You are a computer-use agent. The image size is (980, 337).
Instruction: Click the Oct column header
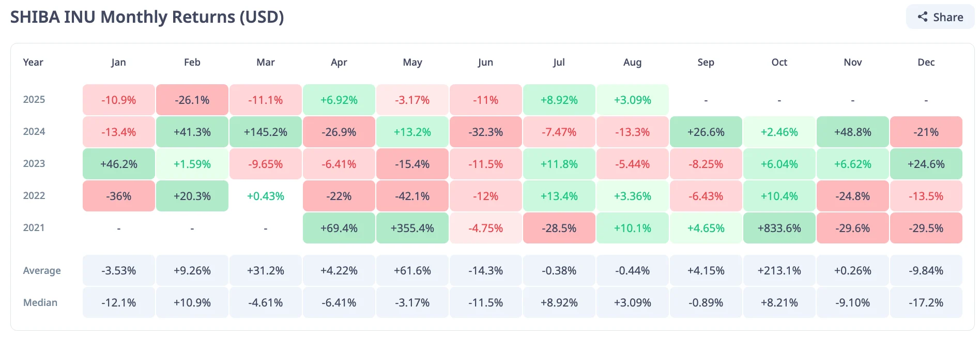(779, 62)
